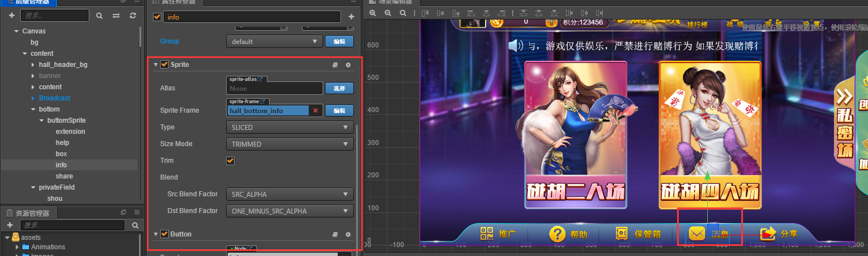Align selected nodes vertical center
The image size is (868, 256).
439,12
